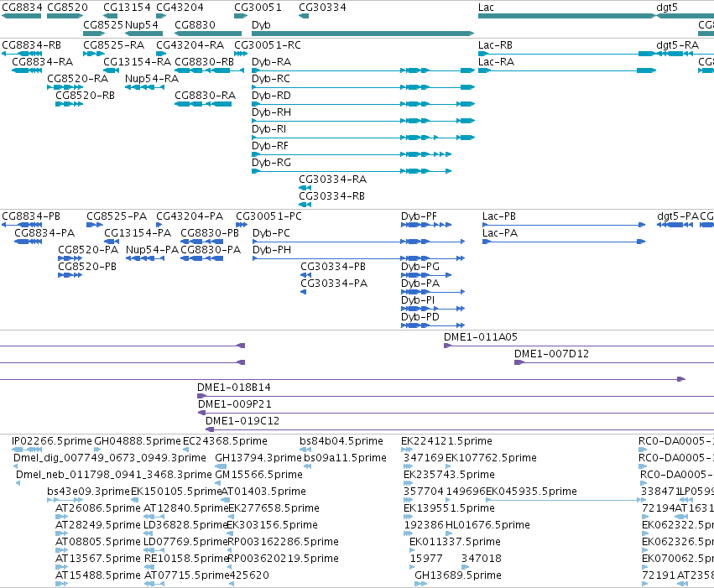Select transcript Dyb-RI label
The width and height of the screenshot is (714, 588).
pos(269,129)
